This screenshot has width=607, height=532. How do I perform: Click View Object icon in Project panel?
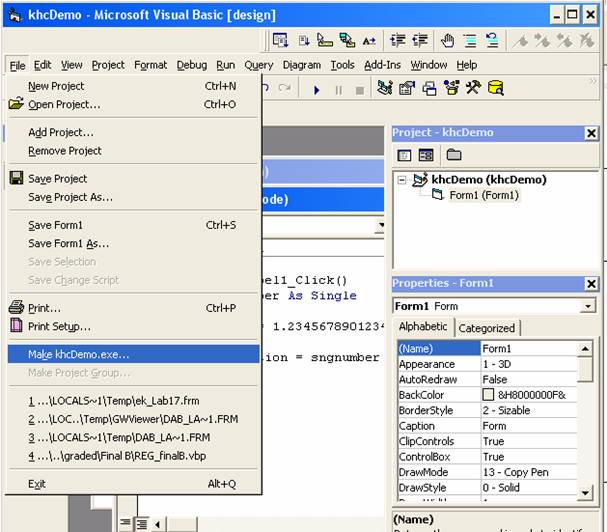tap(426, 155)
